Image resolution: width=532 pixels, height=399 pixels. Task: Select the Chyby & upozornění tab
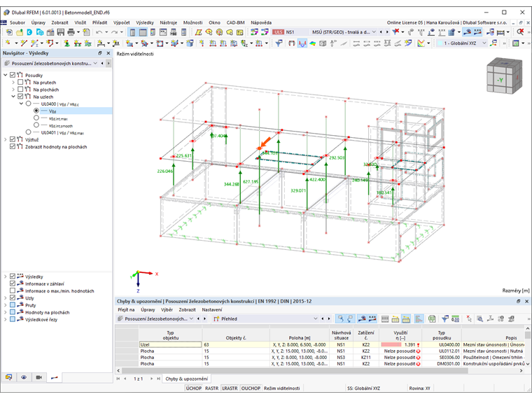point(187,379)
